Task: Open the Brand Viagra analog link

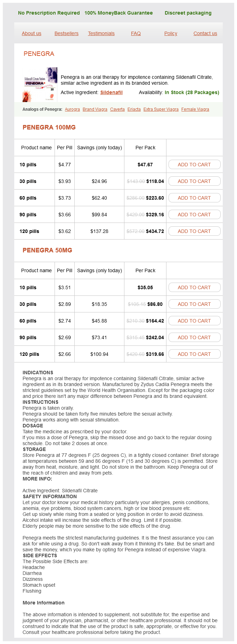Action: point(95,109)
